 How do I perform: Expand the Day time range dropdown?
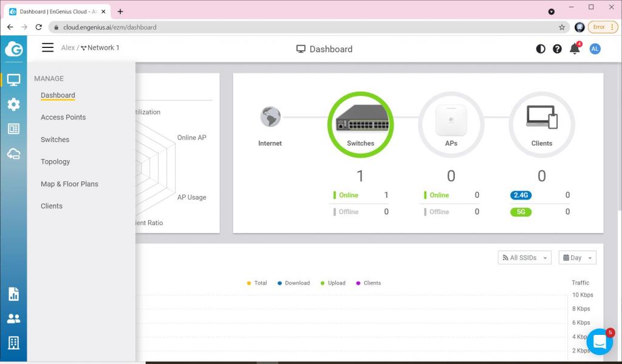[577, 257]
